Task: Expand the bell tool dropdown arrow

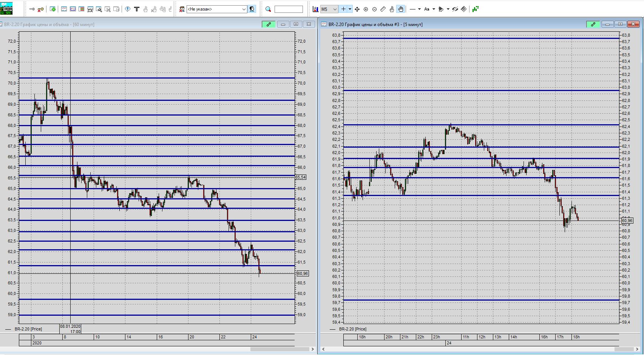Action: click(x=448, y=9)
